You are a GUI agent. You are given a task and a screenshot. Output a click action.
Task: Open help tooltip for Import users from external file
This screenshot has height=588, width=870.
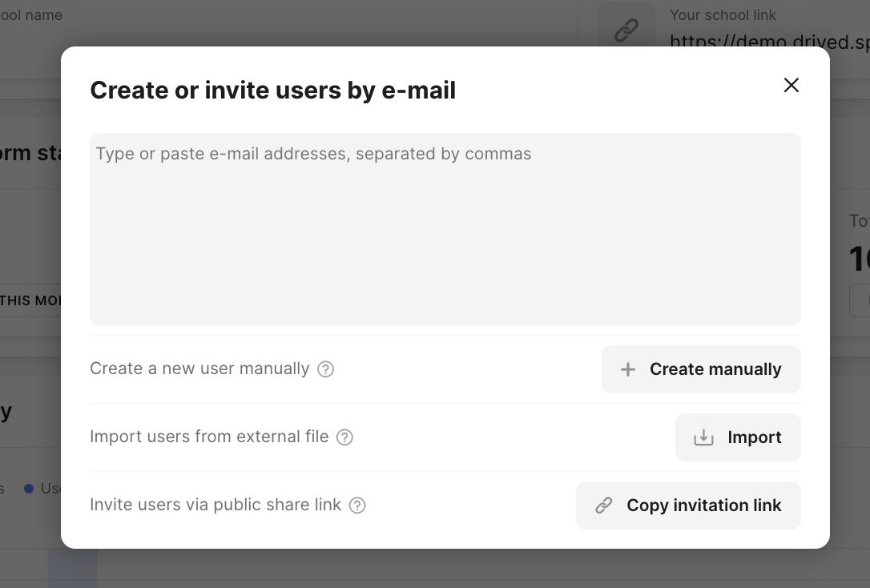coord(344,437)
